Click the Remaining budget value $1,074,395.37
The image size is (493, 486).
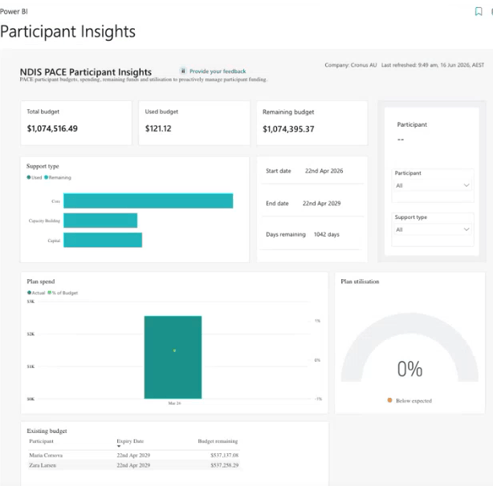pyautogui.click(x=288, y=129)
